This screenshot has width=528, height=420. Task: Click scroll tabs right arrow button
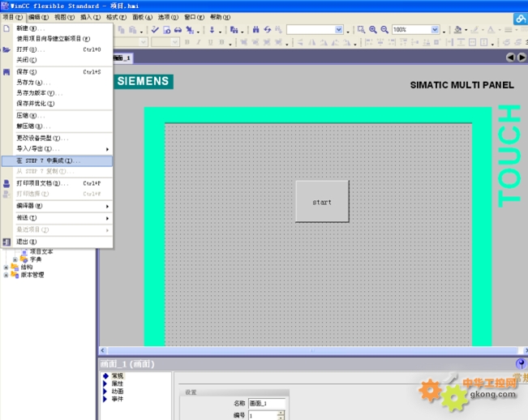pyautogui.click(x=522, y=58)
